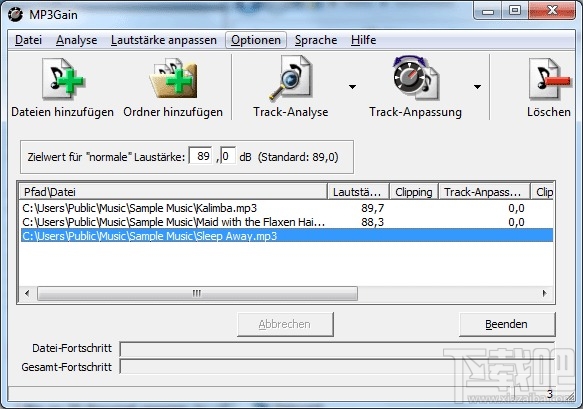This screenshot has width=583, height=409.
Task: Click the Abbrechen button
Action: click(285, 324)
